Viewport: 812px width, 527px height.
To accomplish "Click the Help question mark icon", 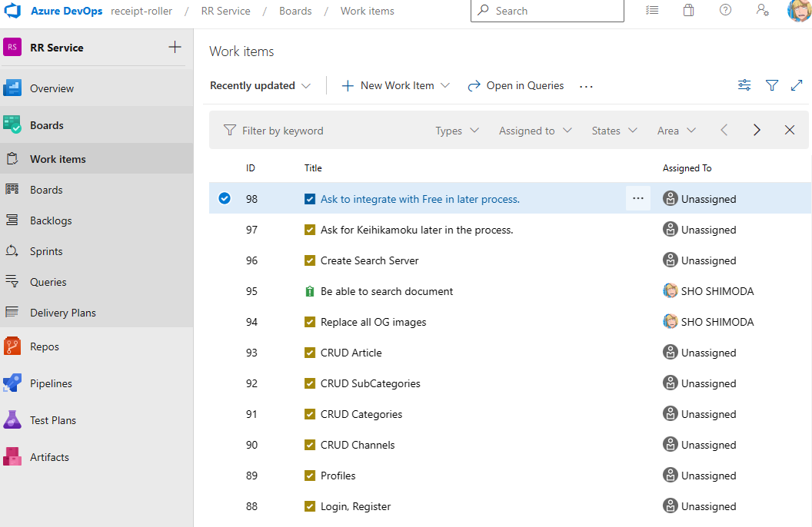I will pyautogui.click(x=725, y=10).
